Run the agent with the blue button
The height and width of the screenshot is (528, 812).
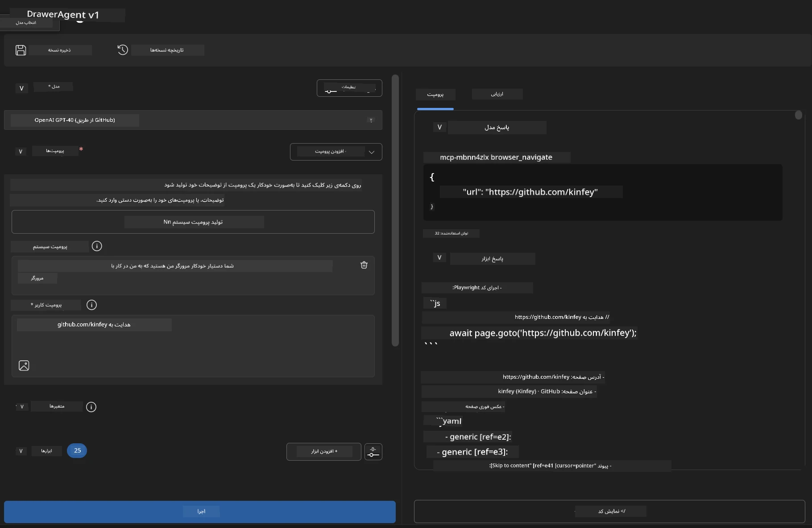coord(200,511)
